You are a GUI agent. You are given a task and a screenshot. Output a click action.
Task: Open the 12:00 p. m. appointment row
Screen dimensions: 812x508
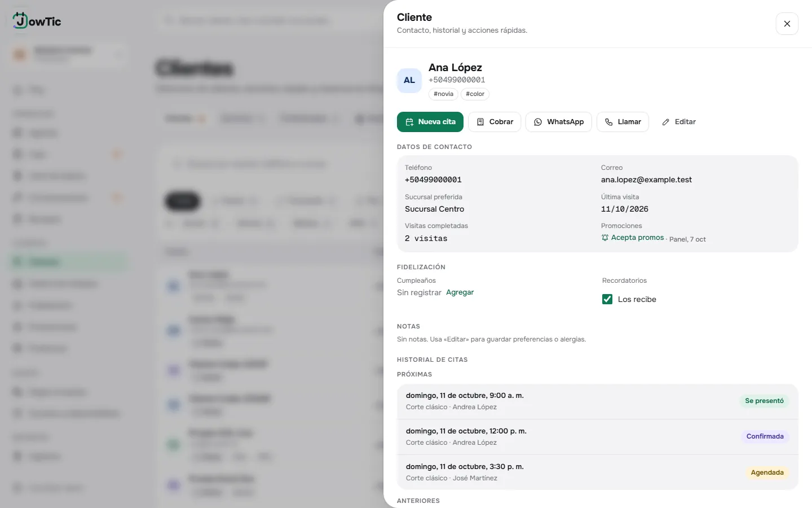click(598, 437)
